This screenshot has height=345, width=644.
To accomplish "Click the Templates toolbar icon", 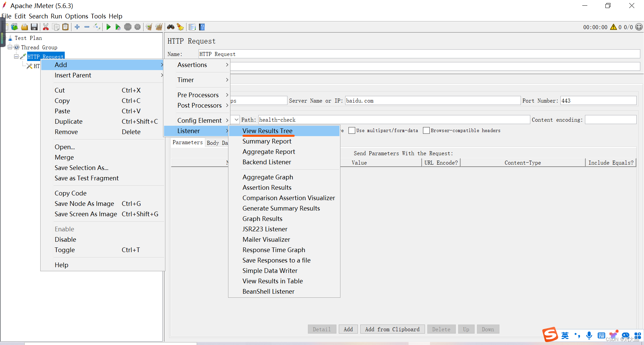I will pos(14,27).
